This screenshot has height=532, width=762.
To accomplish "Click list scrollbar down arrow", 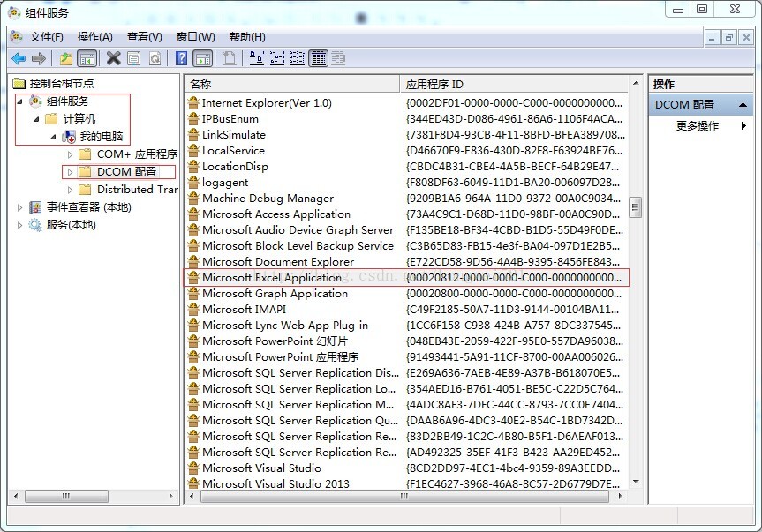I will (635, 482).
